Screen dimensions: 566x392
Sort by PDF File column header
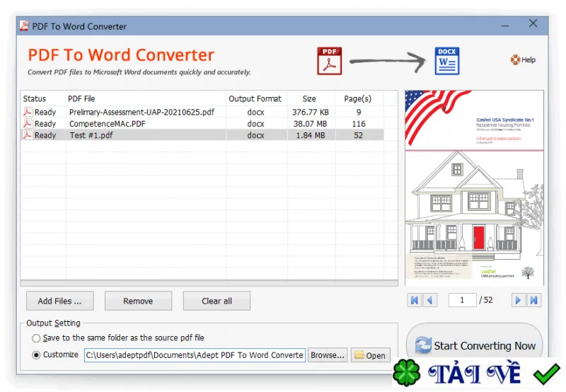[81, 98]
